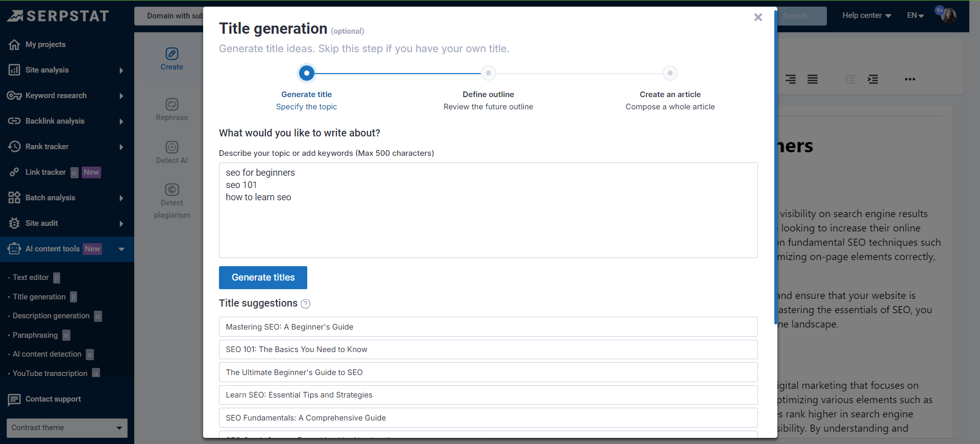Screen dimensions: 980x444
Task: Click the Contact support link
Action: pyautogui.click(x=53, y=399)
